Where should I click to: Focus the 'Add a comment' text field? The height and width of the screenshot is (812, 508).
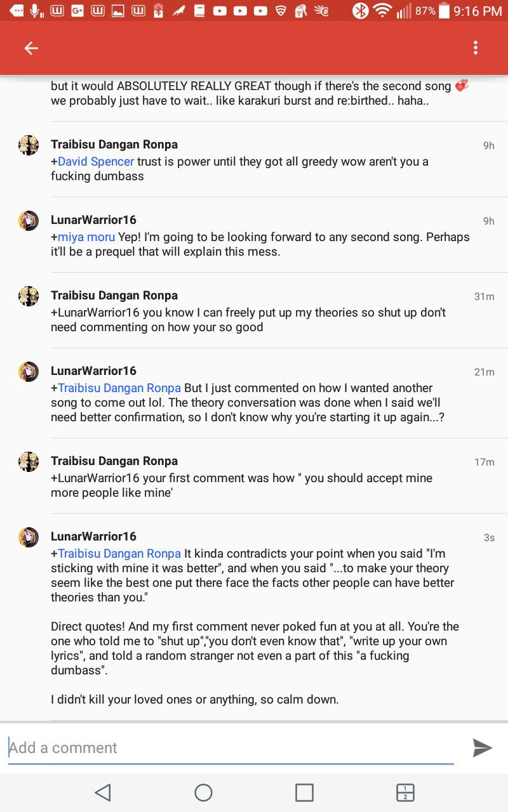(231, 748)
